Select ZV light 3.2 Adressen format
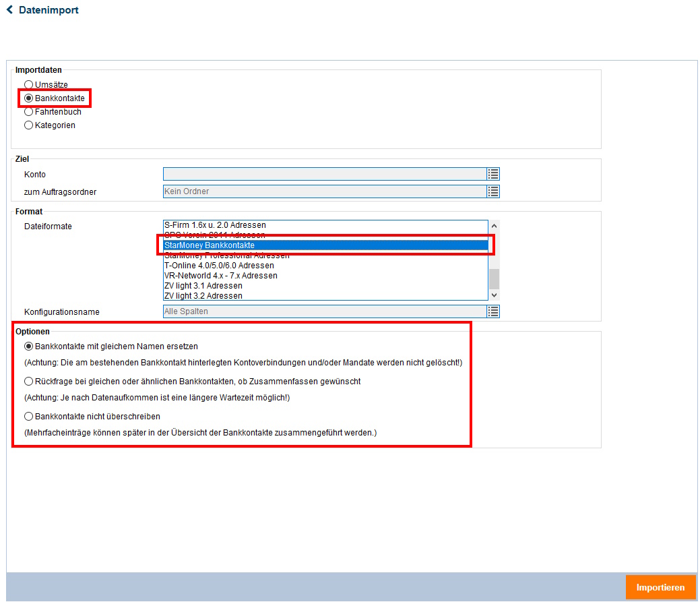 203,296
